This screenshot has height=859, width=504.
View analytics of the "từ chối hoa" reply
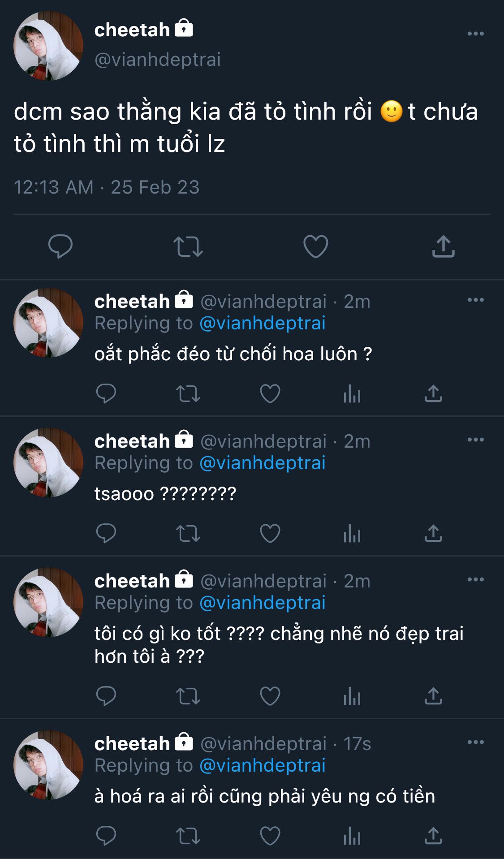[x=352, y=394]
